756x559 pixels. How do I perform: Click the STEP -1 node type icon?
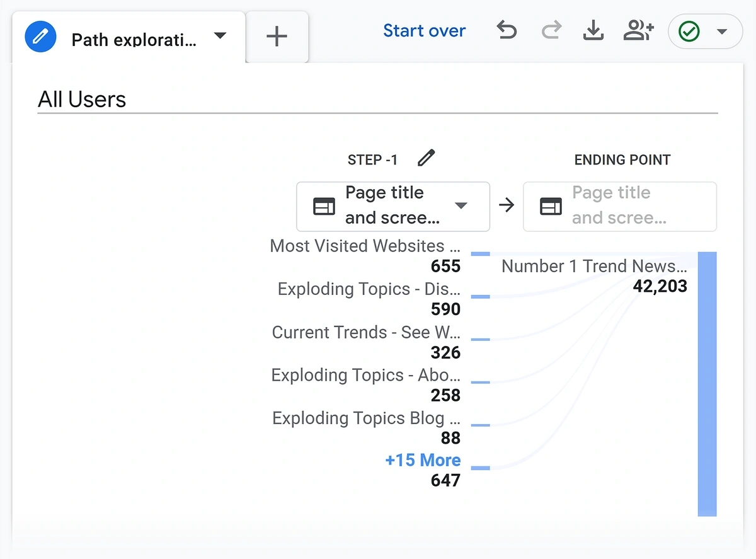324,206
